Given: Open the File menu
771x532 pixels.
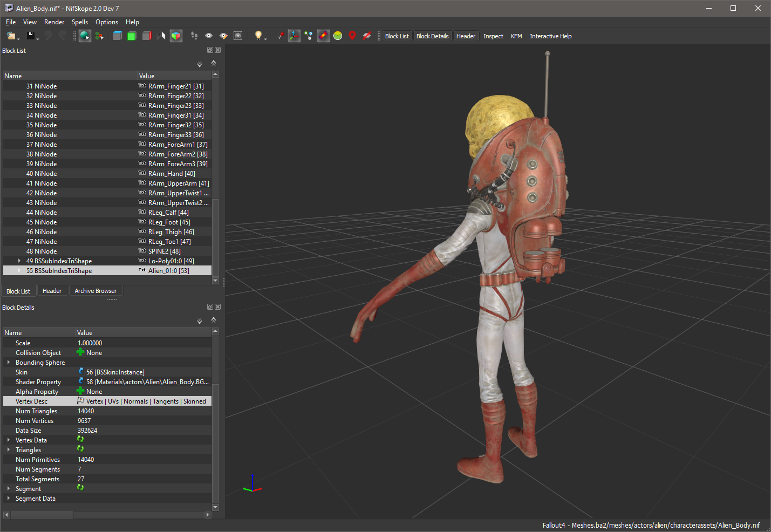Looking at the screenshot, I should coord(11,22).
